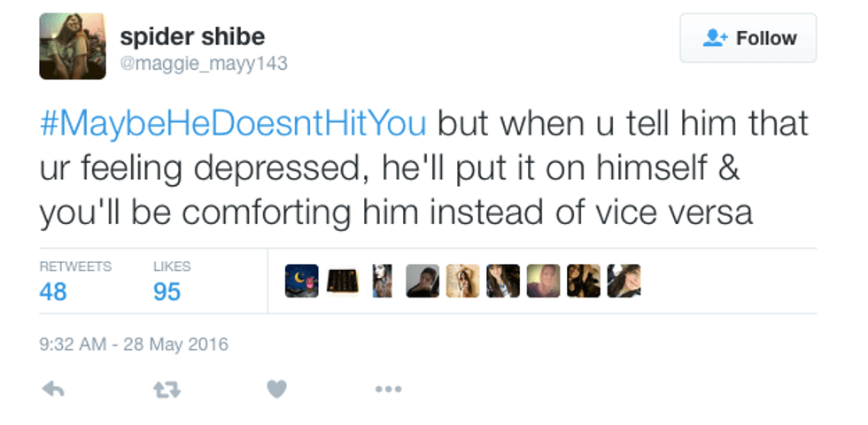This screenshot has width=868, height=425.
Task: Select the dark keyboard-grid liker avatar
Action: coord(342,281)
